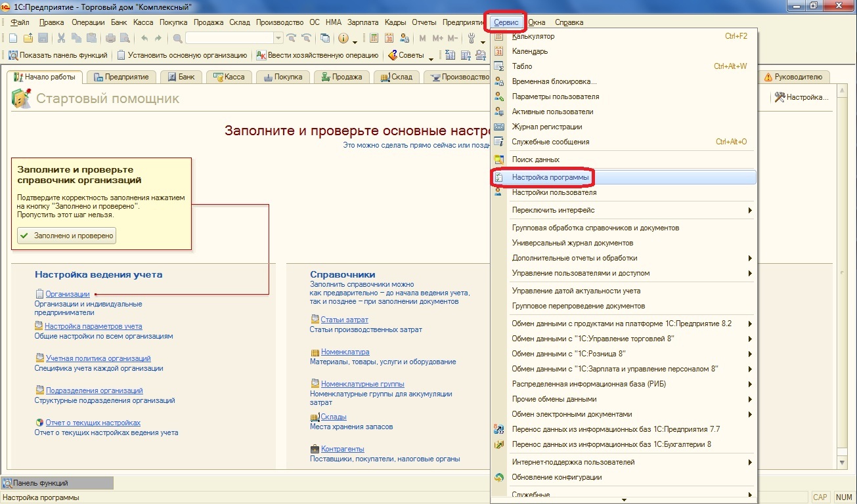857x504 pixels.
Task: Open the Номенклатура link
Action: [x=345, y=352]
